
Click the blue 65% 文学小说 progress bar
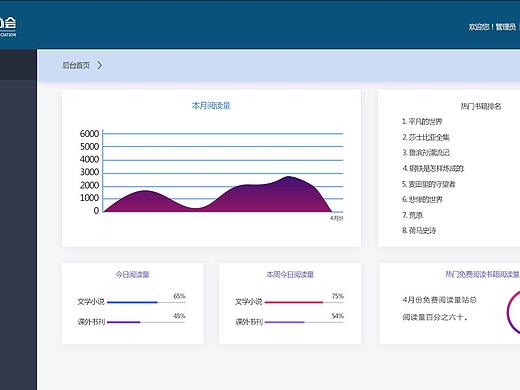pyautogui.click(x=132, y=302)
